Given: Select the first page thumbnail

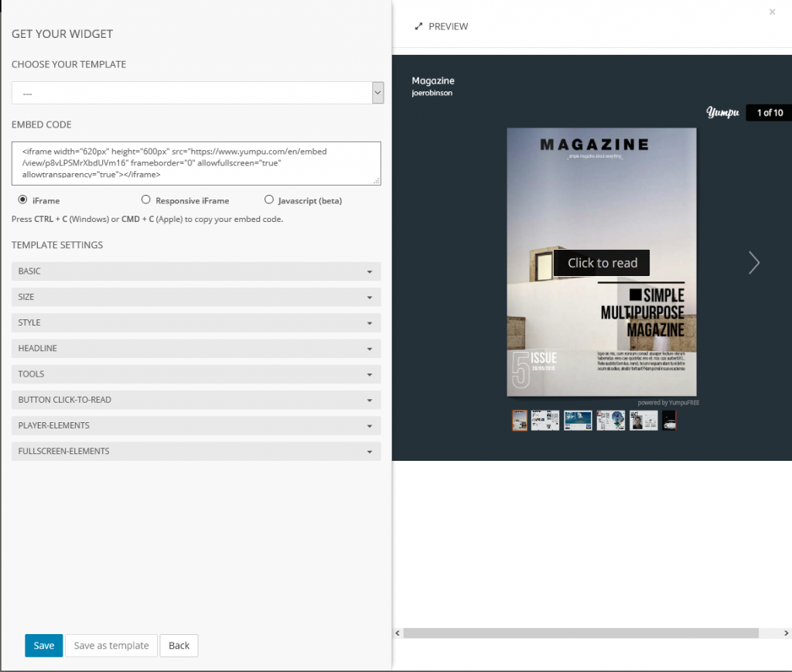Looking at the screenshot, I should click(520, 420).
